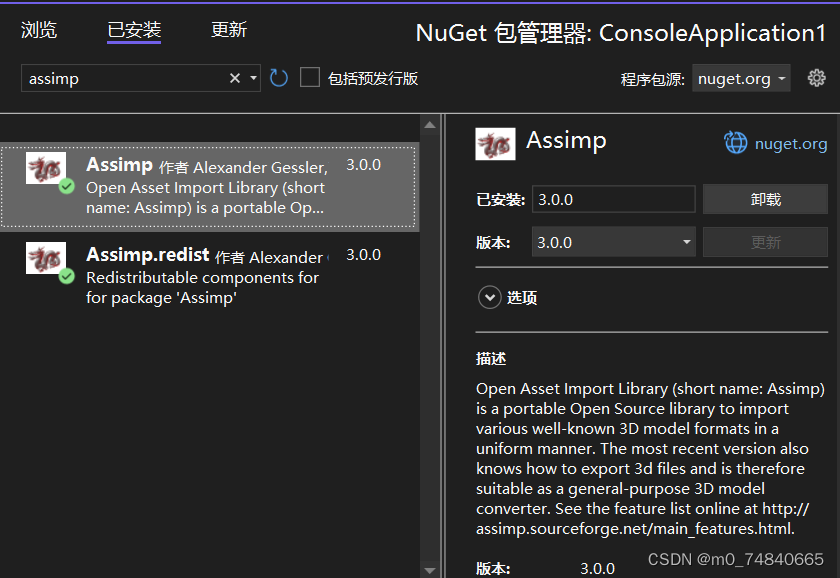
Task: Enable the 包括预发行版 checkbox
Action: pos(310,77)
